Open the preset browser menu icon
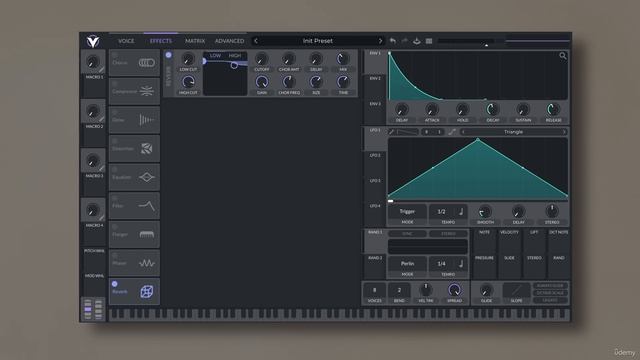Screen dimensions: 640x360 (x=429, y=41)
